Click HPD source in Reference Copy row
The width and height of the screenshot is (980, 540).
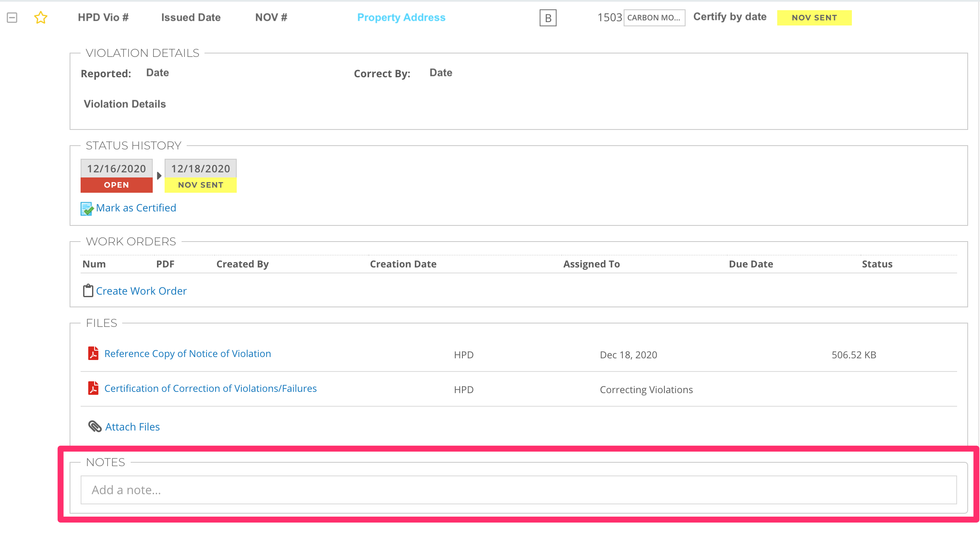[464, 355]
